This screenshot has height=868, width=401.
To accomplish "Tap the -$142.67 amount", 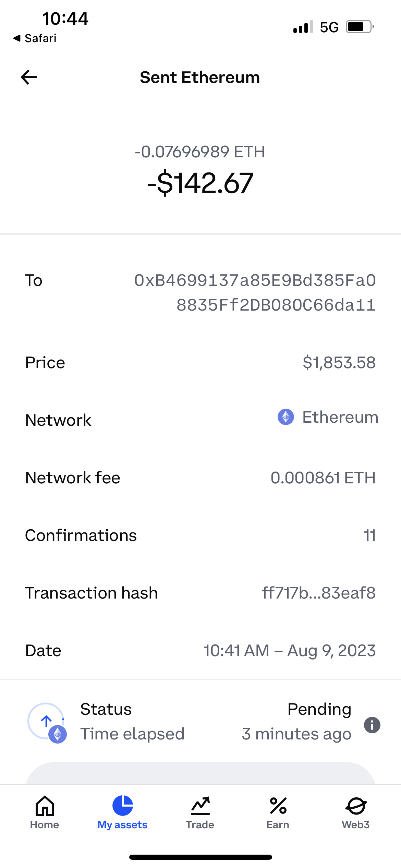I will [200, 183].
